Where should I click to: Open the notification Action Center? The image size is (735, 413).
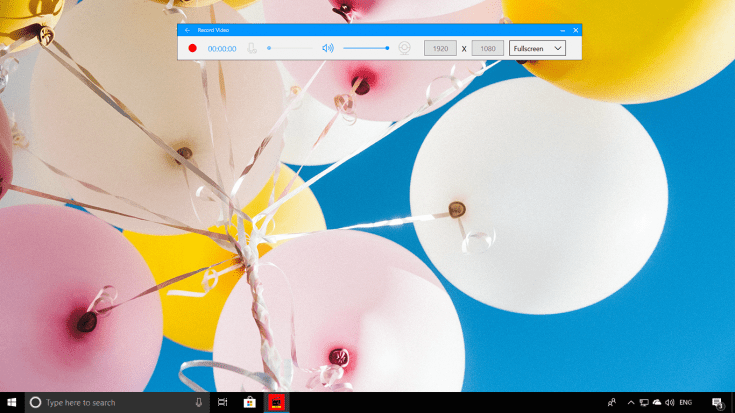tap(718, 402)
